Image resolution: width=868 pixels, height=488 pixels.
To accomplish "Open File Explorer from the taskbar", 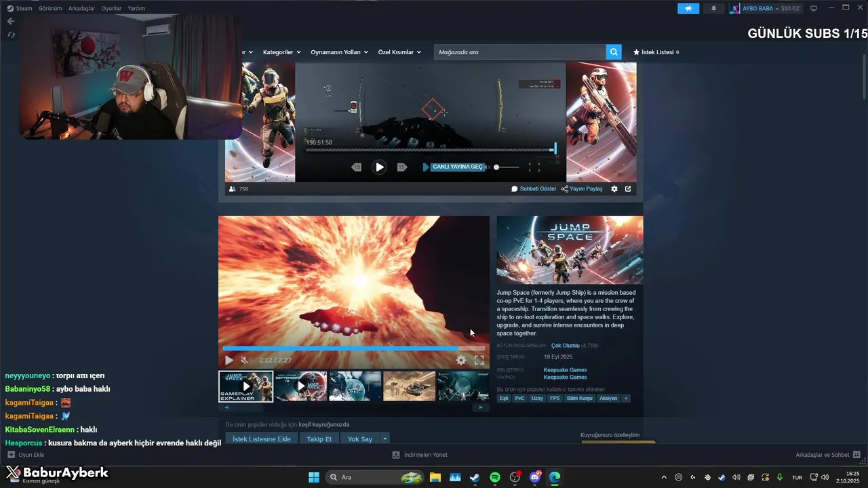I will coord(435,477).
